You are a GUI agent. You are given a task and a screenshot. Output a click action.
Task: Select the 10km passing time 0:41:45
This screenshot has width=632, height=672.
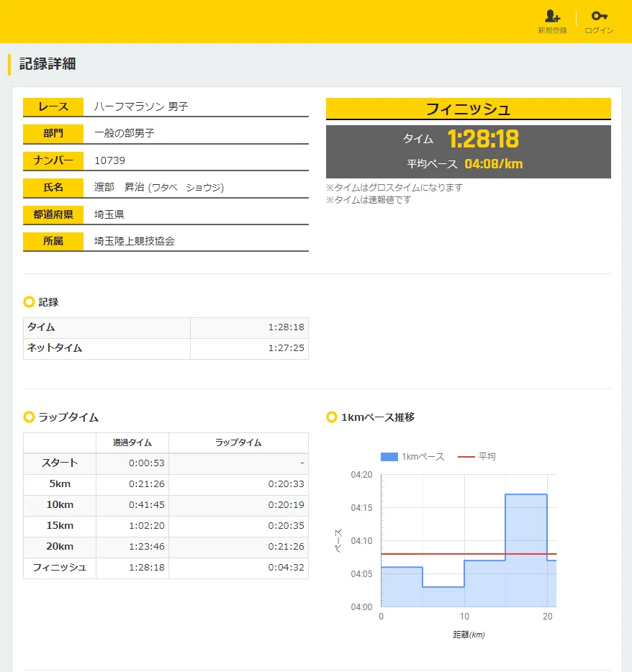[x=147, y=505]
